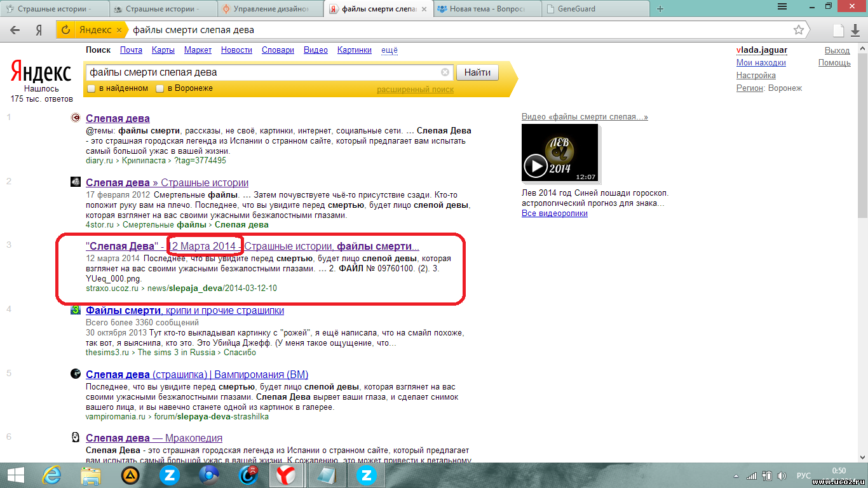Image resolution: width=868 pixels, height=488 pixels.
Task: Switch to the second 'Страшные истории' tab
Action: 162,9
